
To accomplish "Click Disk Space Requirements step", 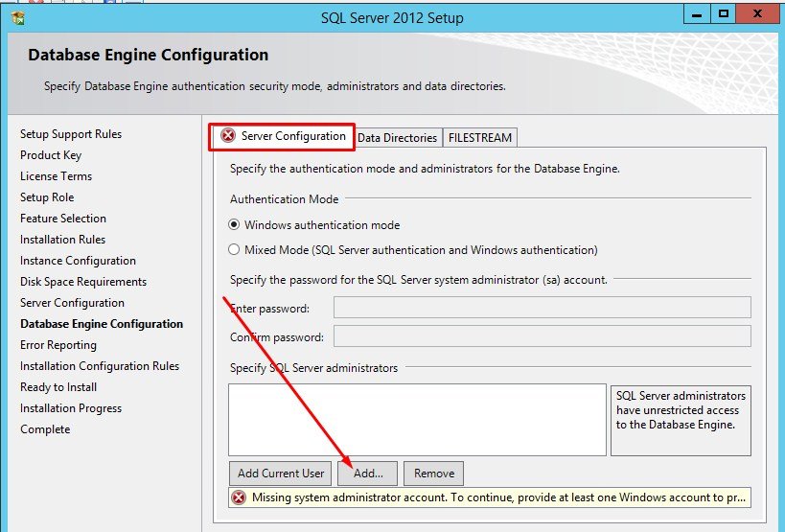I will click(83, 282).
